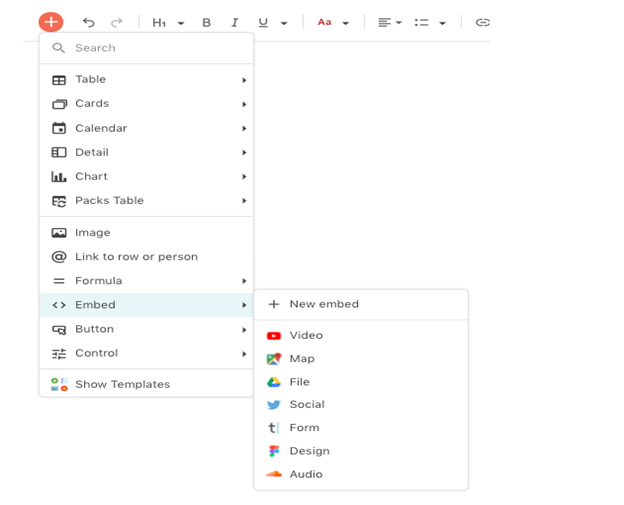Toggle underline formatting
The width and height of the screenshot is (624, 505).
tap(263, 23)
